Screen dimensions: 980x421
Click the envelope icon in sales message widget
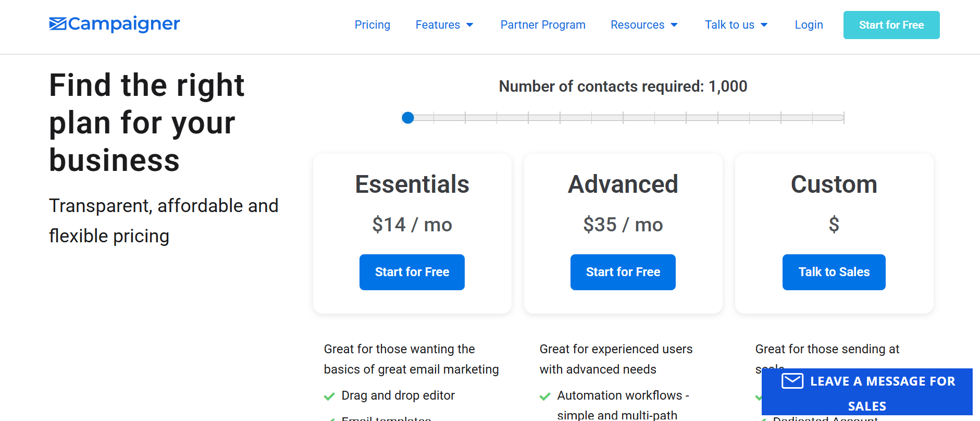coord(792,381)
